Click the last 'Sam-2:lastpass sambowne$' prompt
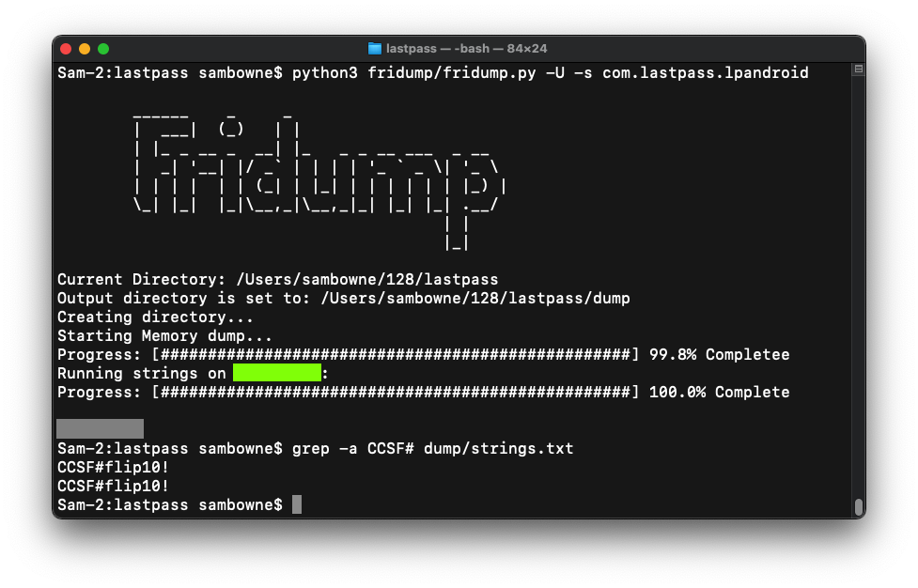The height and width of the screenshot is (588, 918). pyautogui.click(x=170, y=505)
